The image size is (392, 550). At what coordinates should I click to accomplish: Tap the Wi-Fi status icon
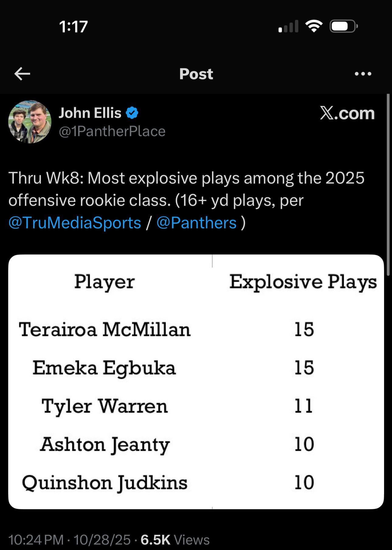click(314, 26)
